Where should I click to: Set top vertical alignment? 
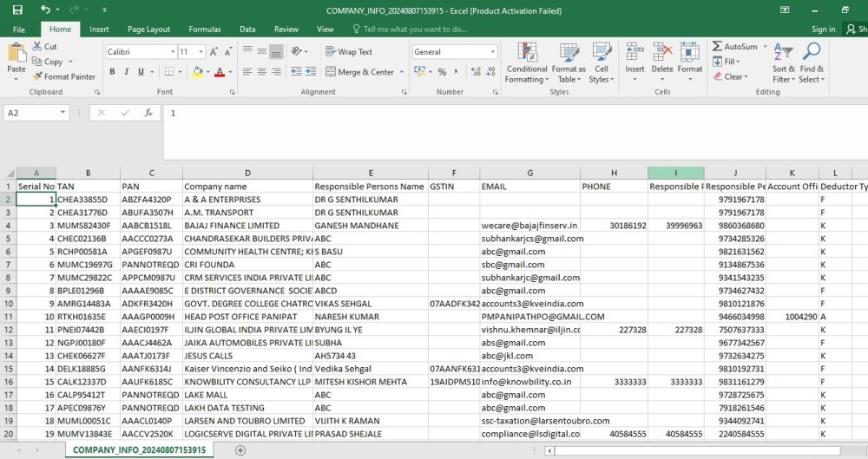point(247,50)
